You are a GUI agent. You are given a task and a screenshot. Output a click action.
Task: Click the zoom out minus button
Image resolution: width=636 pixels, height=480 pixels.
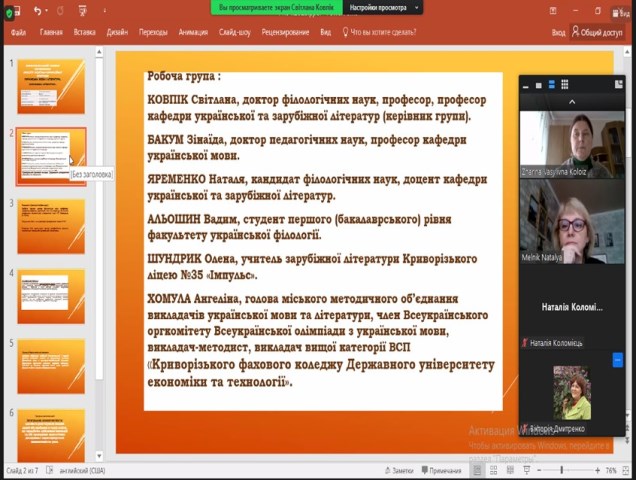(539, 470)
